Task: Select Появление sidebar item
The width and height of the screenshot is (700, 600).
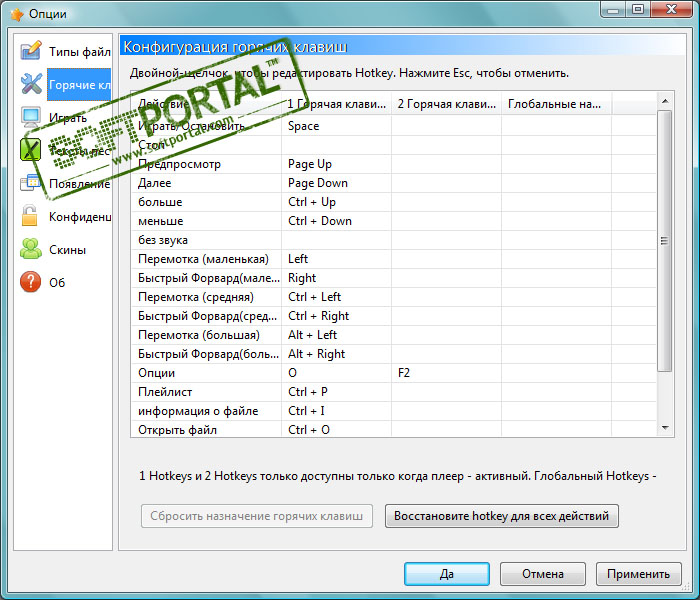Action: [79, 183]
